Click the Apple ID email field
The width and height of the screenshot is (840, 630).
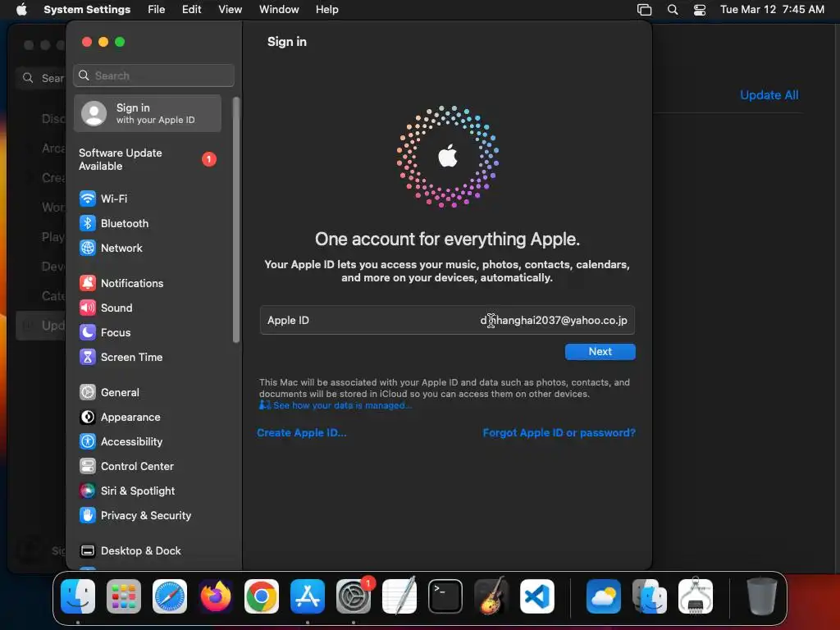click(x=447, y=321)
